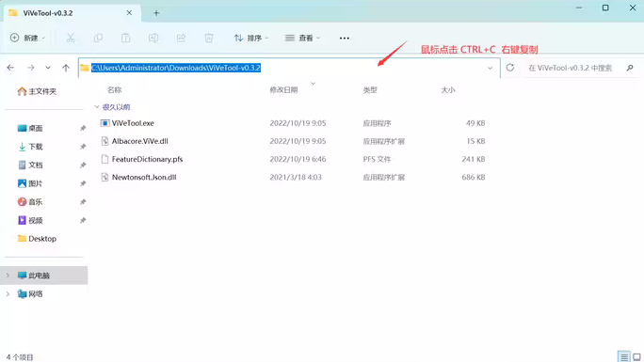This screenshot has height=362, width=644.
Task: Click the Share icon in toolbar
Action: click(181, 38)
